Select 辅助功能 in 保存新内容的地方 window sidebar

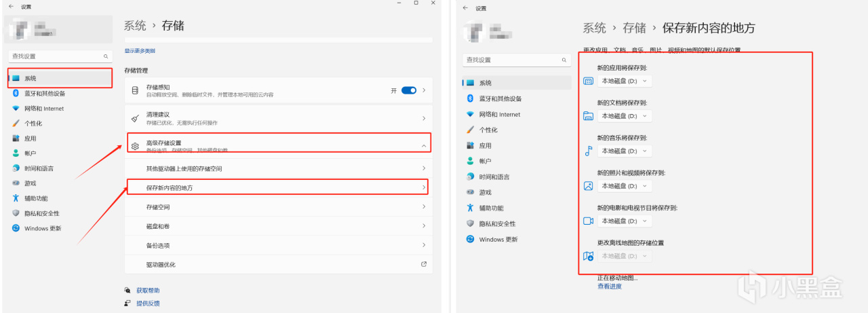[x=517, y=208]
